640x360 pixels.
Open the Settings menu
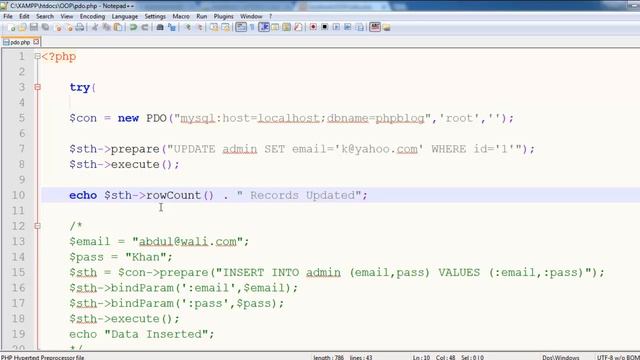155,16
